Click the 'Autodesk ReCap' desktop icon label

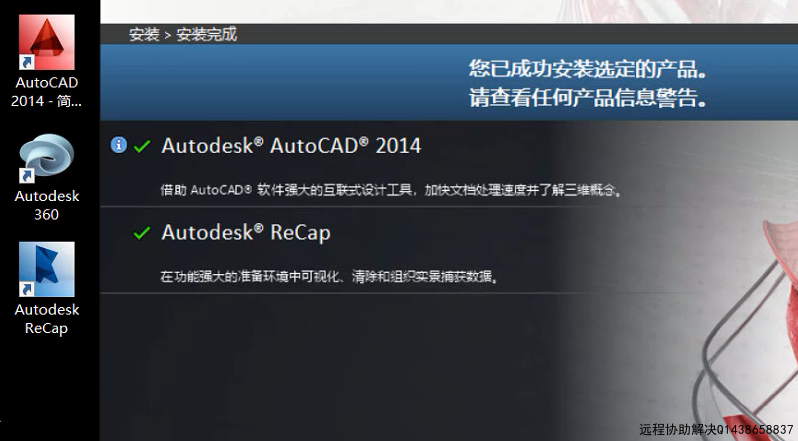tap(46, 319)
